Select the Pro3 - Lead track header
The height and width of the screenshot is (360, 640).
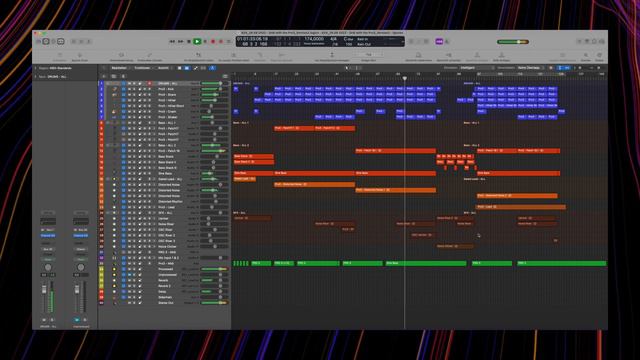click(165, 207)
